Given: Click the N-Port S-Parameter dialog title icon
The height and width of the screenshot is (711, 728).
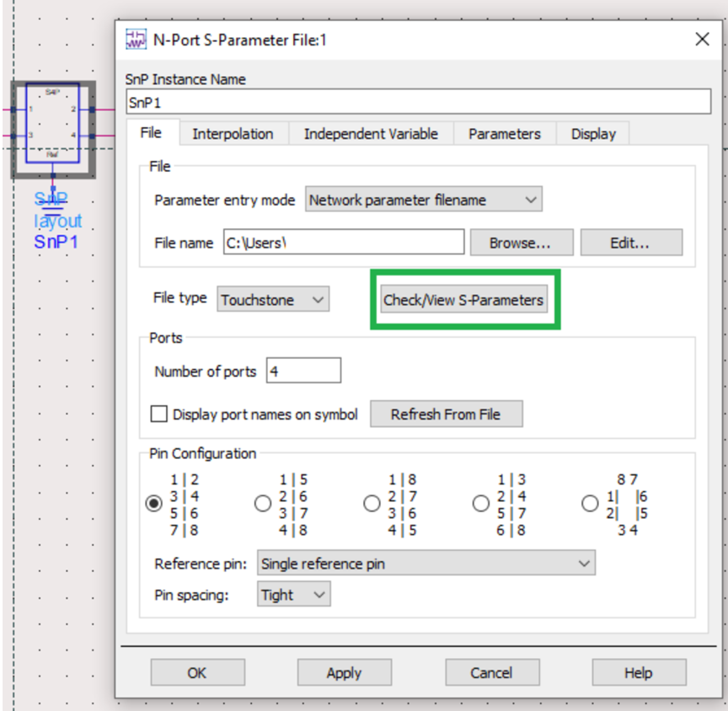Looking at the screenshot, I should click(136, 40).
